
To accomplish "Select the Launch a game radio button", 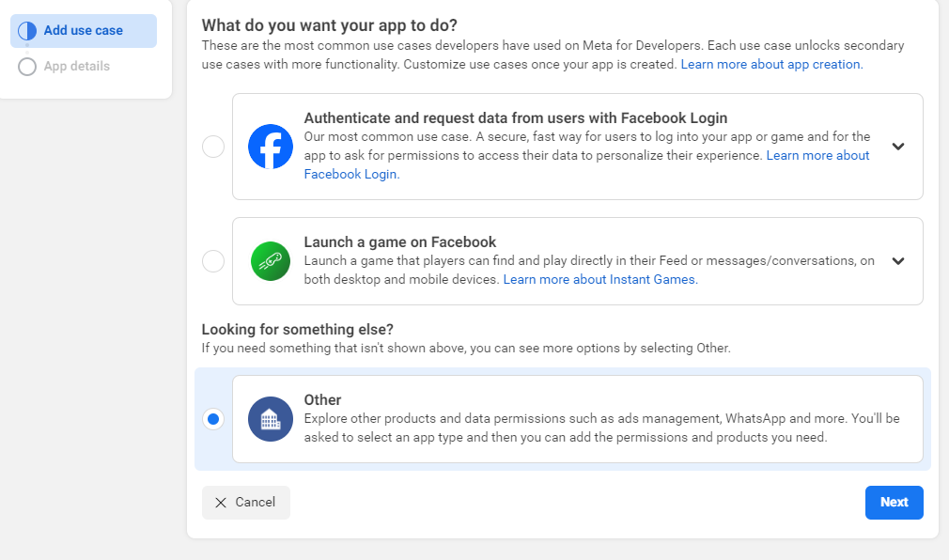I will pyautogui.click(x=213, y=261).
